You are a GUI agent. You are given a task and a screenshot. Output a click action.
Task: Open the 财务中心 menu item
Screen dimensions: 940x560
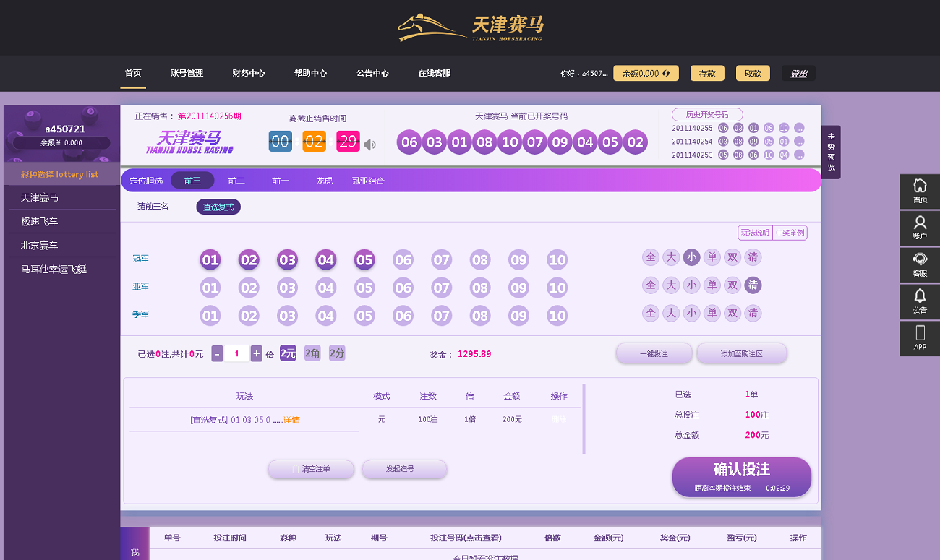[248, 73]
